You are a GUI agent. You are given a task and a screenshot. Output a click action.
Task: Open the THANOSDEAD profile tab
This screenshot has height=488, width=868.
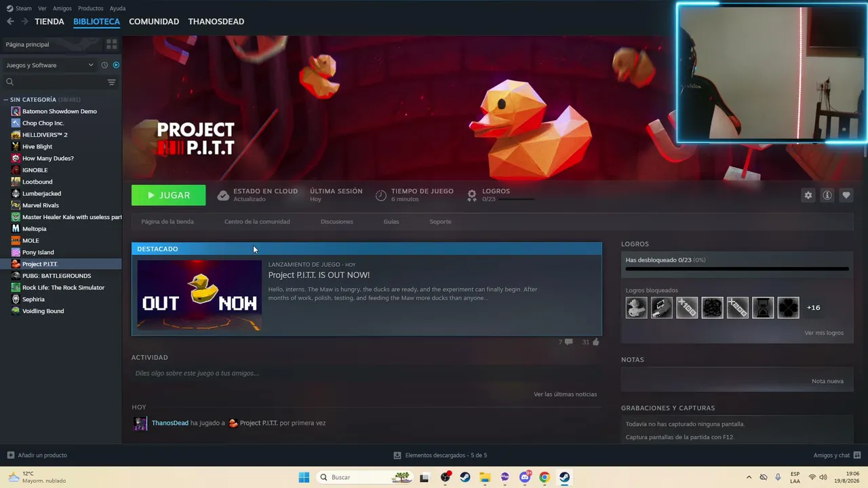pyautogui.click(x=216, y=22)
